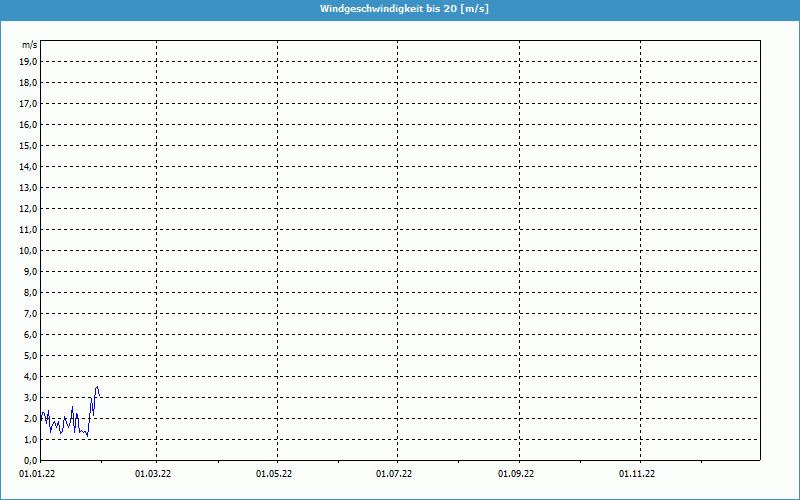Select the 9,0 y-axis label
This screenshot has width=800, height=500.
click(31, 271)
